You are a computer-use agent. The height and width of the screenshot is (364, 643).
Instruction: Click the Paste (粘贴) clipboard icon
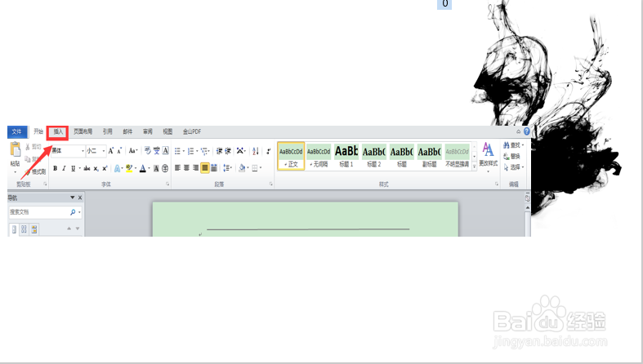(x=16, y=150)
